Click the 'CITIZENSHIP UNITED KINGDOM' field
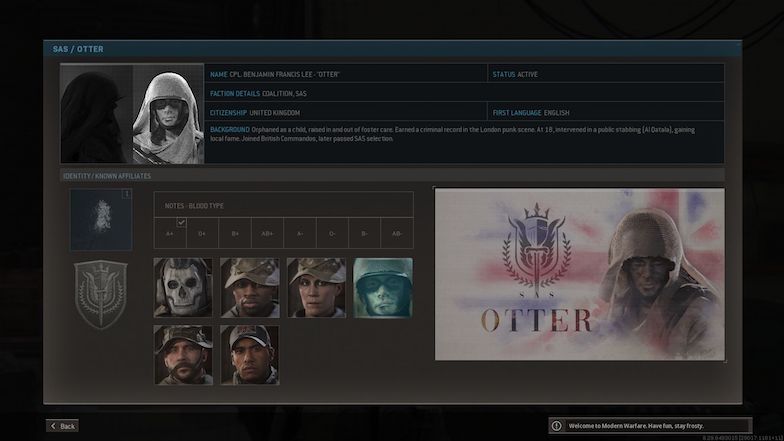 (x=346, y=112)
